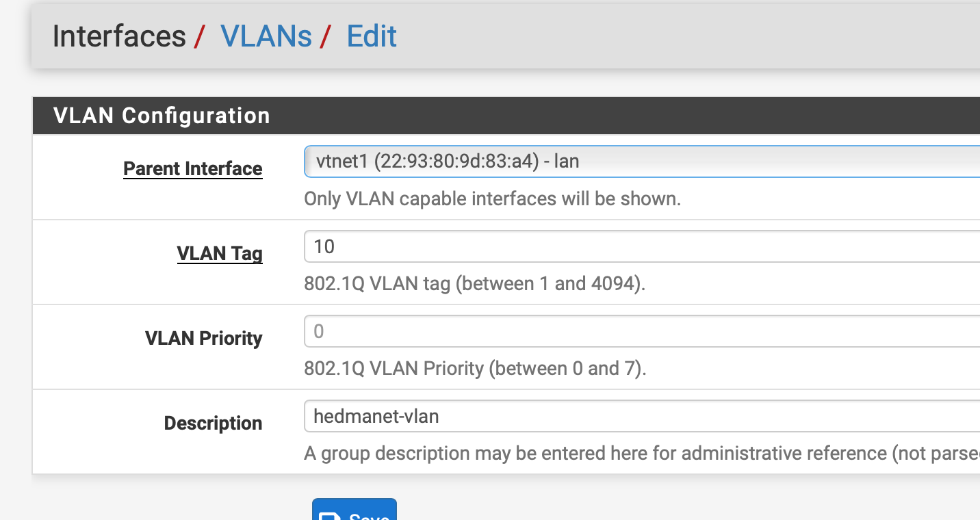The image size is (980, 520).
Task: Click the Description field label
Action: tap(213, 424)
